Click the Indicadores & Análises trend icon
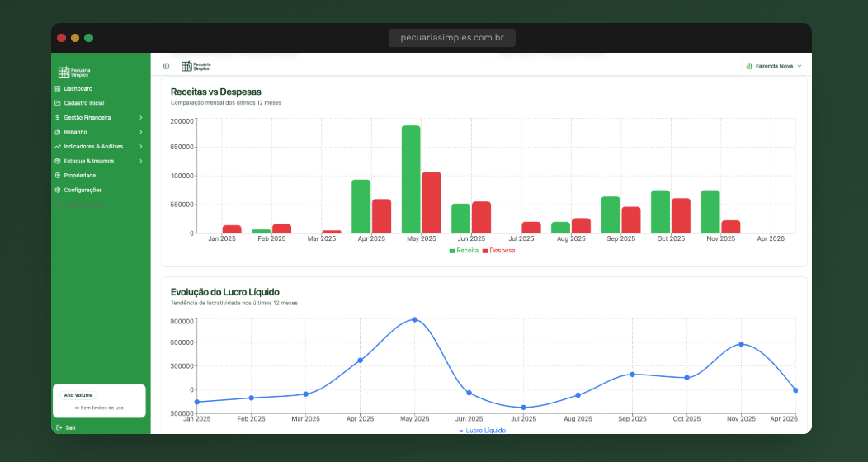This screenshot has width=868, height=462. tap(57, 146)
